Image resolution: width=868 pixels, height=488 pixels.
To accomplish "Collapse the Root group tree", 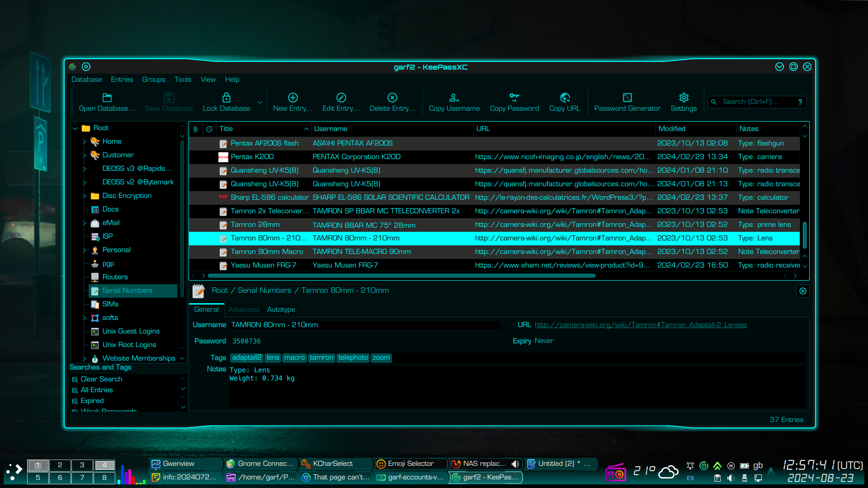I will click(75, 128).
